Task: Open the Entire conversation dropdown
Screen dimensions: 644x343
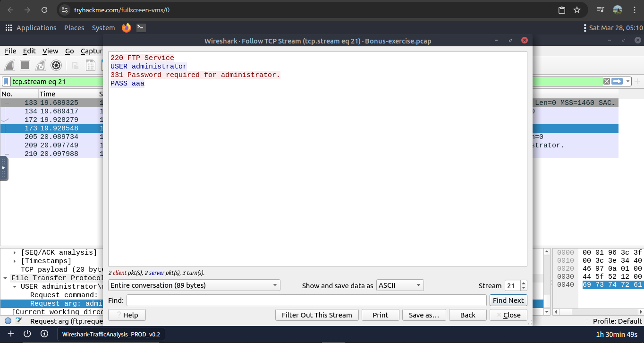Action: (x=194, y=285)
